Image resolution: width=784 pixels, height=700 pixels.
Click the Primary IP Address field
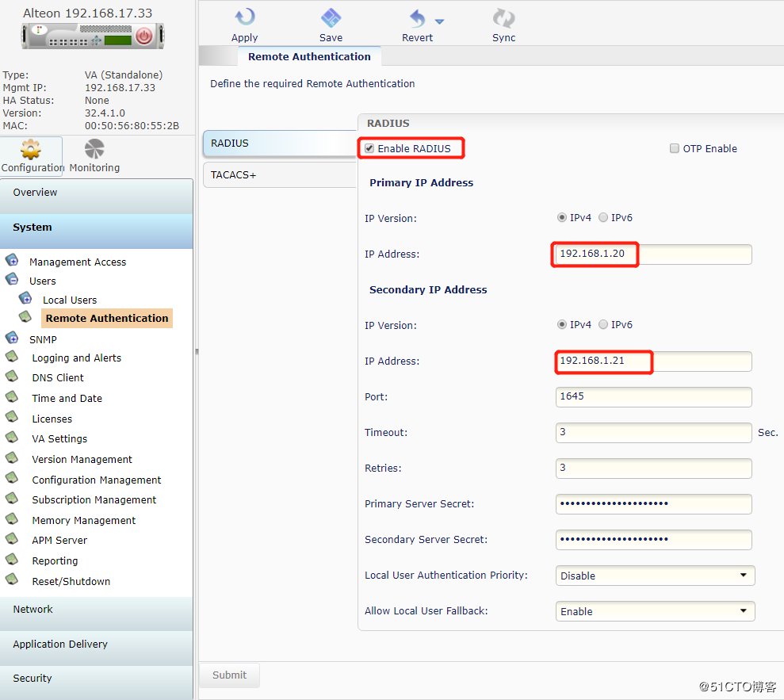pos(653,254)
